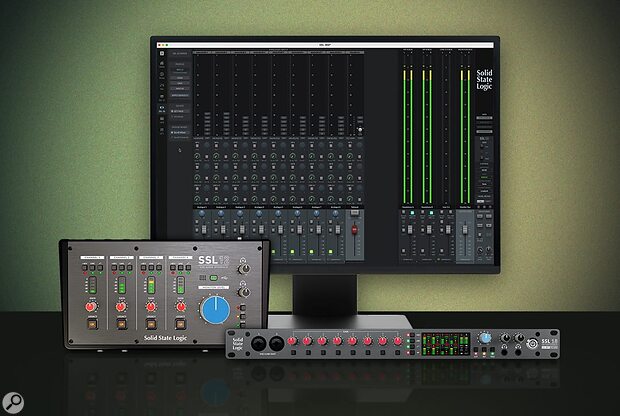This screenshot has width=620, height=416.
Task: Click the magnifier enlarge icon on the image
Action: click(x=13, y=403)
